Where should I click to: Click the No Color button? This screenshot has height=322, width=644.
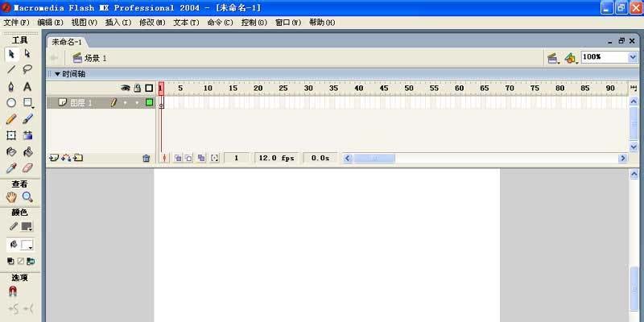coord(21,261)
